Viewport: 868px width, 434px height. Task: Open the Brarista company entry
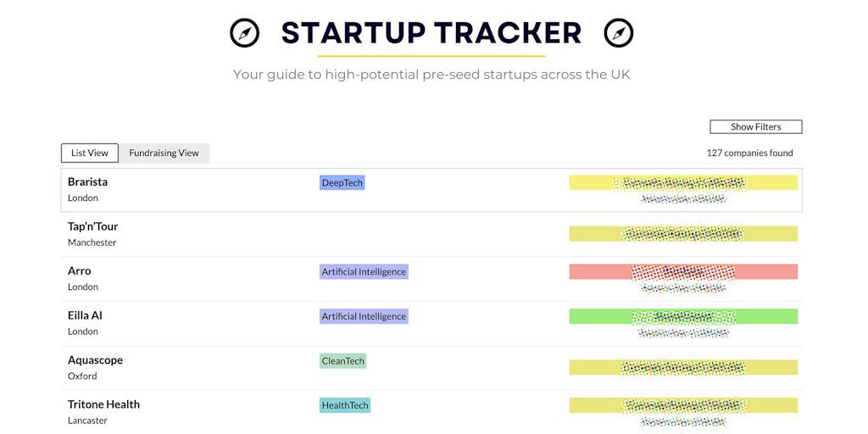click(x=87, y=182)
